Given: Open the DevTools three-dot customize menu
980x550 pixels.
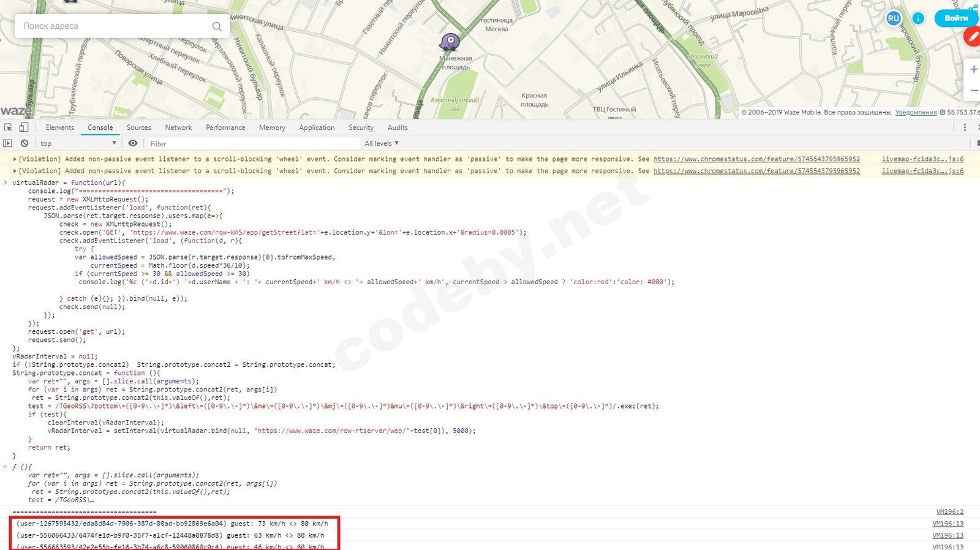Looking at the screenshot, I should click(965, 127).
